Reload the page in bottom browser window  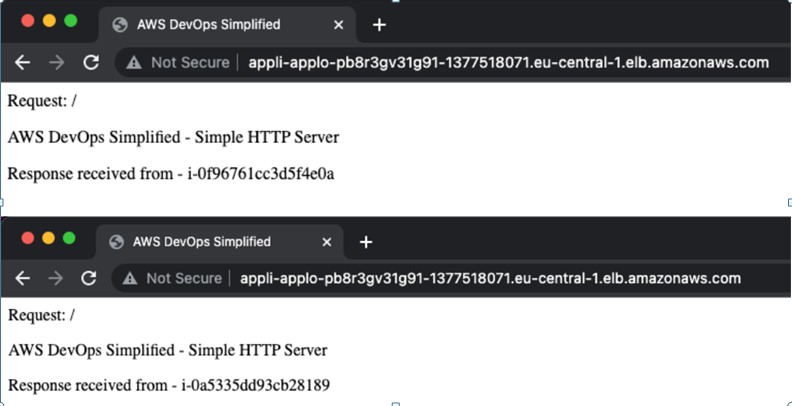[89, 278]
